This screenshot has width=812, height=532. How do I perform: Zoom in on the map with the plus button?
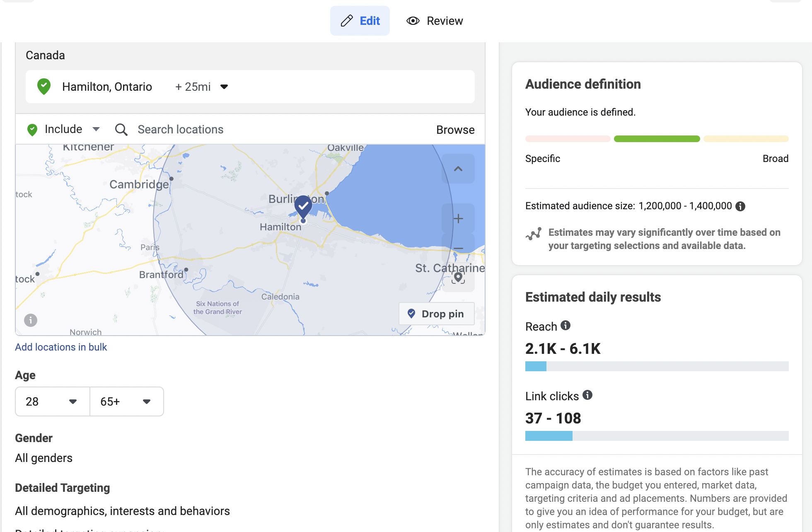[458, 219]
